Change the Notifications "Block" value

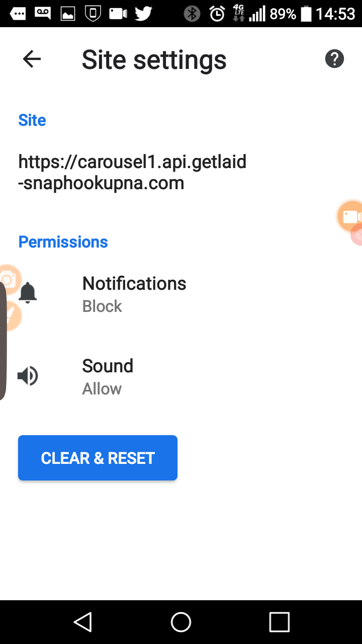pyautogui.click(x=102, y=306)
